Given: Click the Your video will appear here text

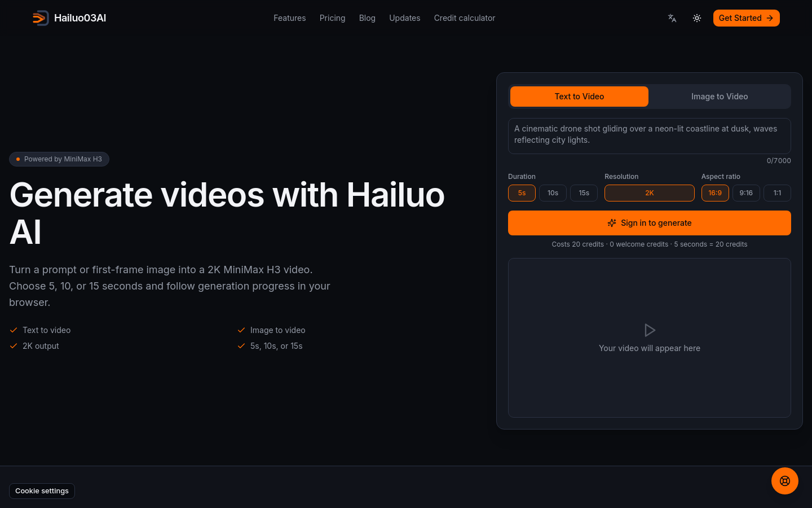Looking at the screenshot, I should pyautogui.click(x=650, y=348).
